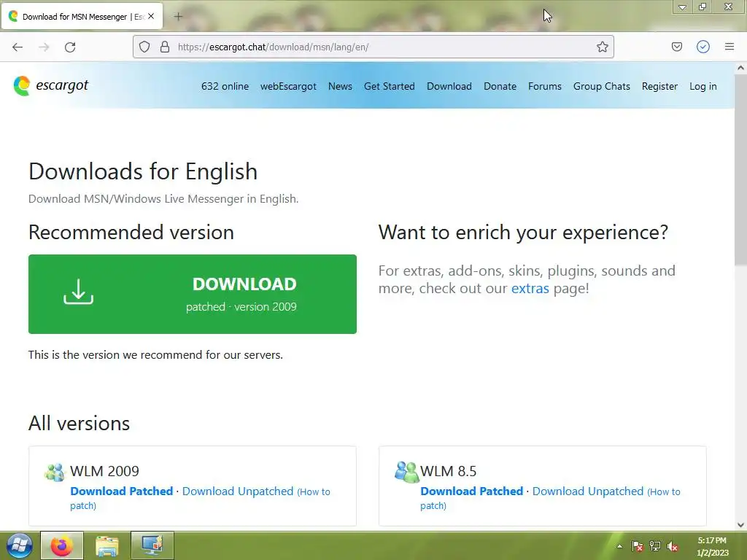Image resolution: width=747 pixels, height=560 pixels.
Task: Open Action Center flag icon
Action: coord(637,546)
